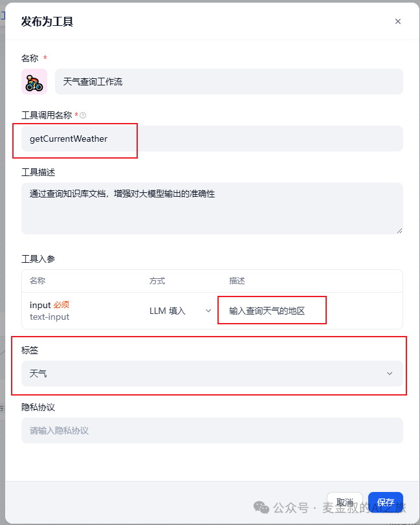The image size is (420, 525).
Task: Click the bicycle emoji tool icon
Action: pos(36,82)
